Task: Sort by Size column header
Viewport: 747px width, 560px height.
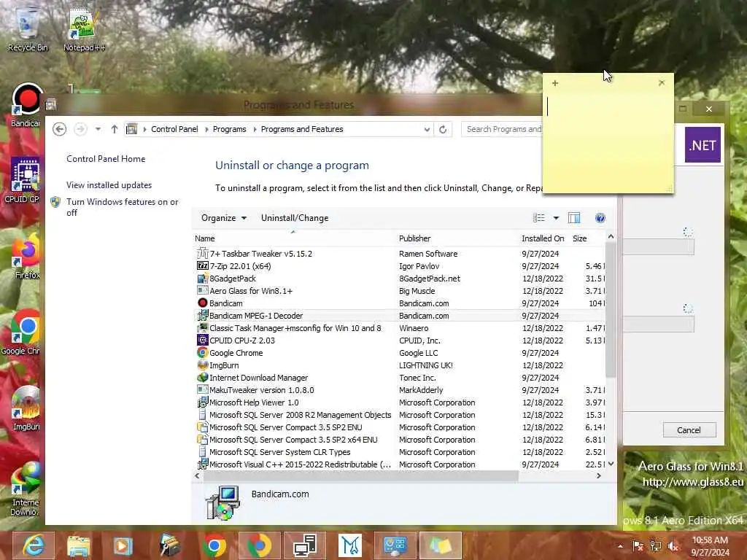Action: [587, 238]
